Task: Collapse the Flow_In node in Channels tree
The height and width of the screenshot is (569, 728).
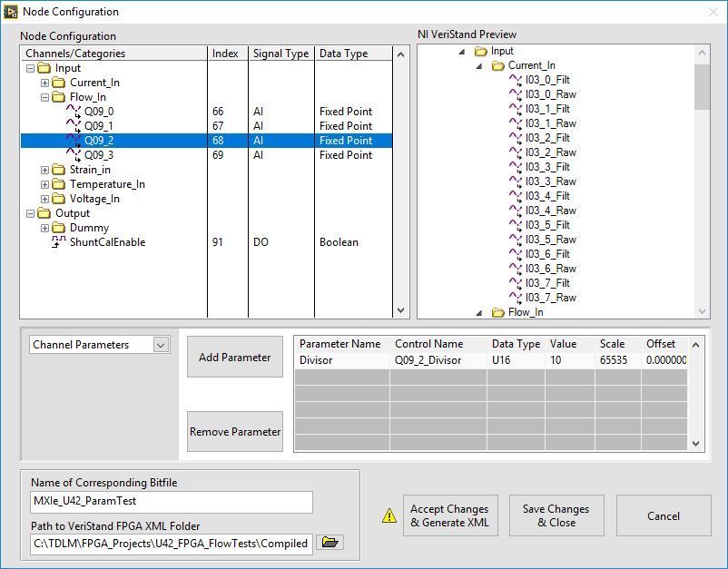Action: click(44, 97)
